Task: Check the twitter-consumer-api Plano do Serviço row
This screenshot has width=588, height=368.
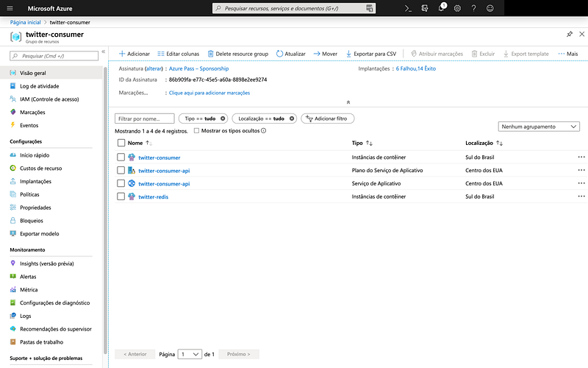Action: click(121, 170)
